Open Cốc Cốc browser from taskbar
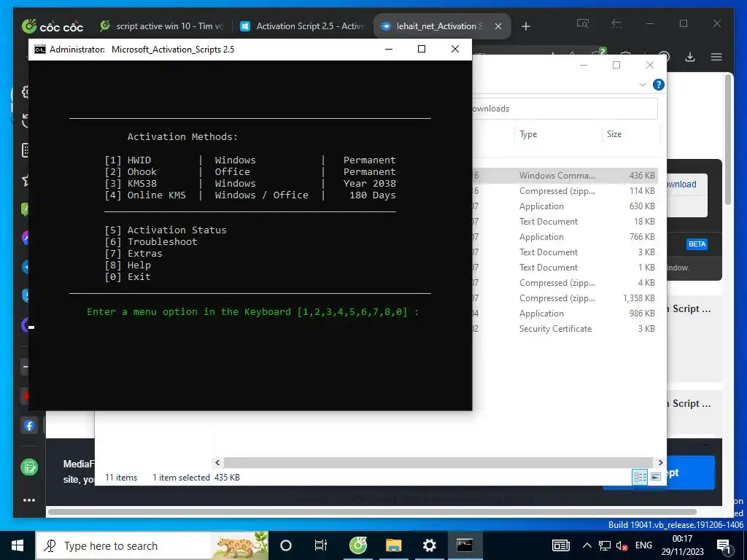Image resolution: width=747 pixels, height=560 pixels. coord(358,545)
